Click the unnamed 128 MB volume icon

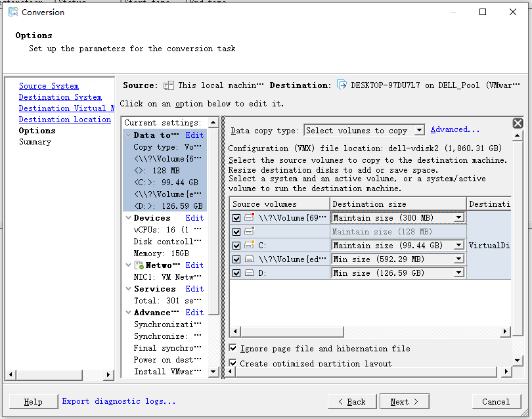tap(250, 231)
